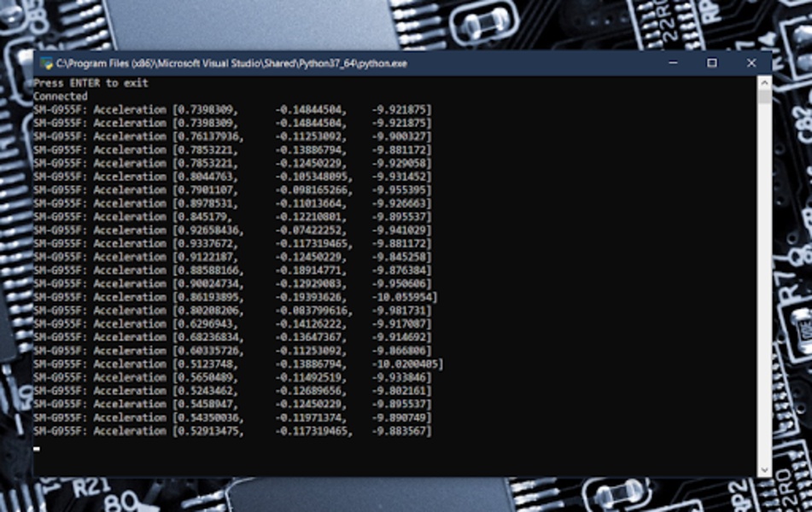Select the acceleration value 0.80208206
The image size is (812, 512).
209,311
